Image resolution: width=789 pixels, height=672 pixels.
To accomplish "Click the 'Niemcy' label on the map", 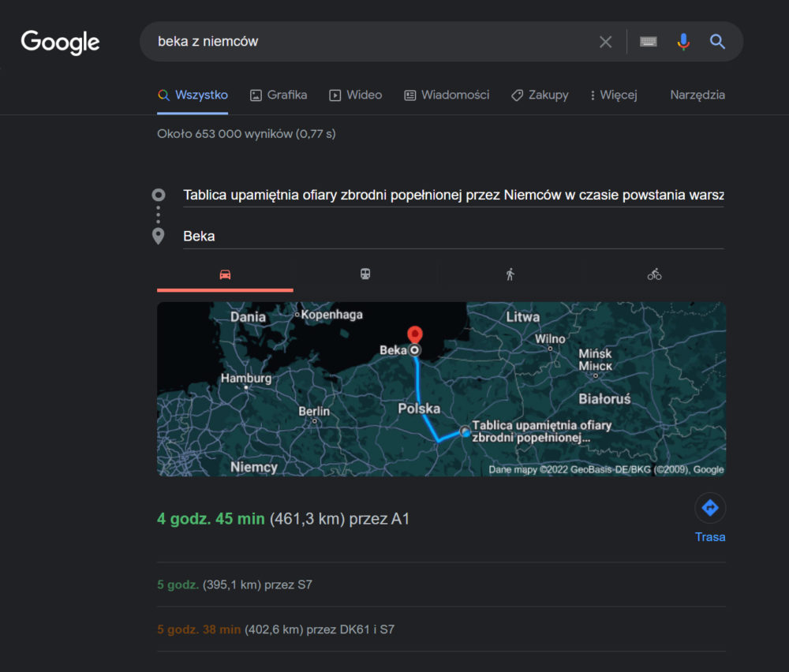I will 254,467.
